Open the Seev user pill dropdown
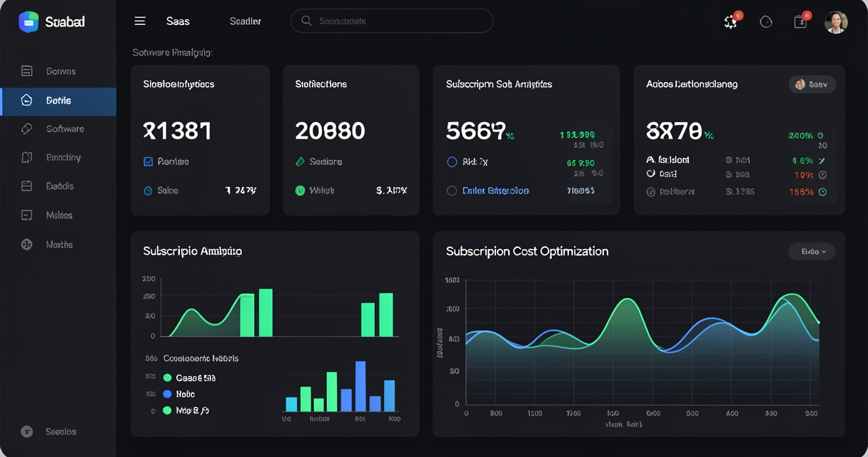This screenshot has height=457, width=868. tap(812, 84)
